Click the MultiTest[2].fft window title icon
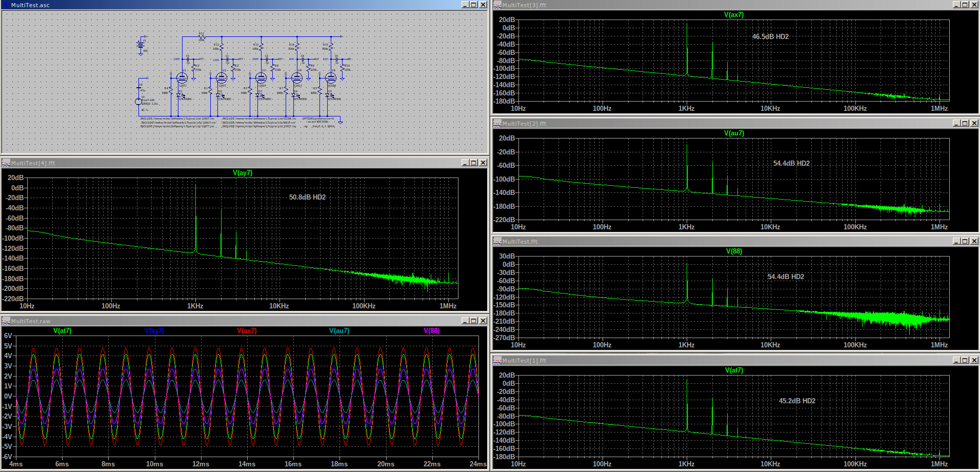Screen dimensions: 980x472 tap(497, 123)
